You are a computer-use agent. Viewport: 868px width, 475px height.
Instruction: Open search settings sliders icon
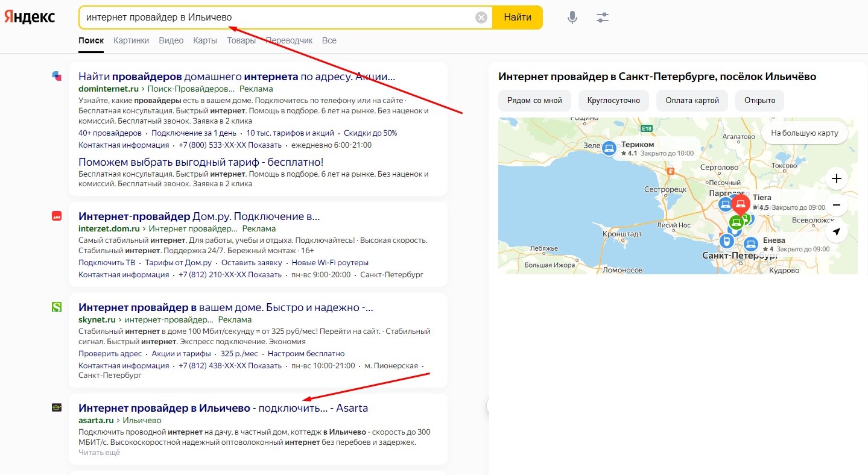pyautogui.click(x=602, y=17)
